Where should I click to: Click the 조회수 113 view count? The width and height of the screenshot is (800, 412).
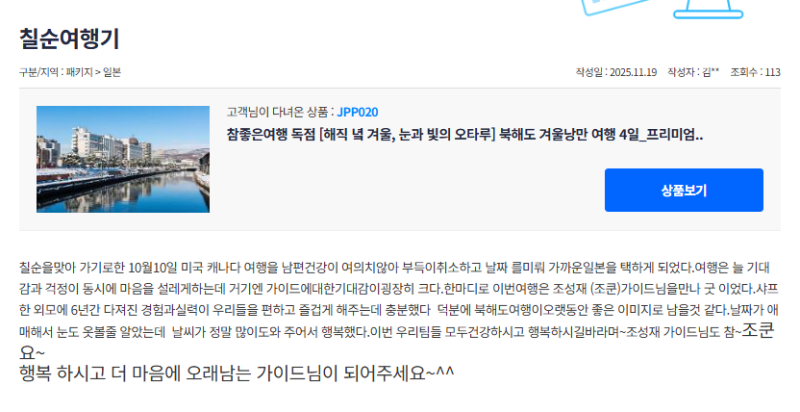click(755, 72)
